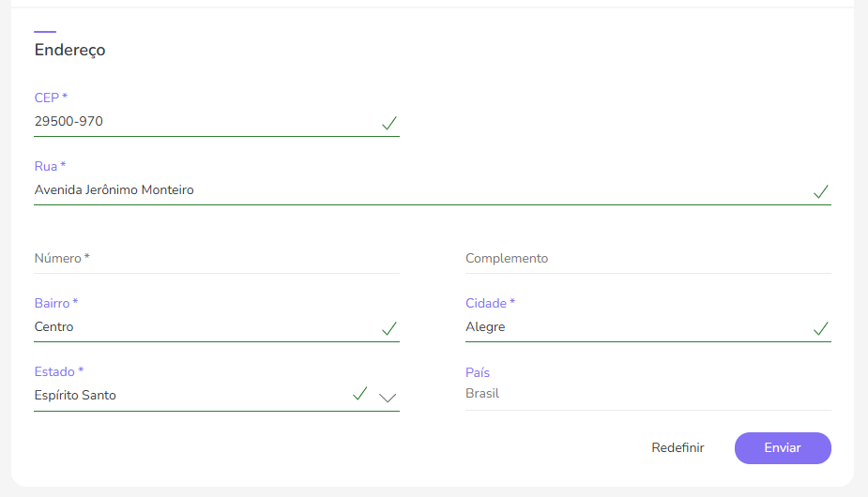This screenshot has width=868, height=497.
Task: Click the Endereço section heading
Action: pos(70,51)
